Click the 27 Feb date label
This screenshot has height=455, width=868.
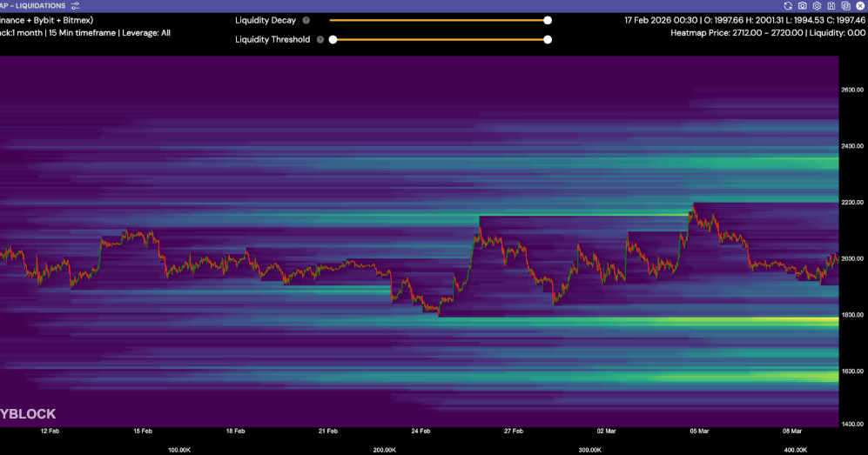click(x=514, y=431)
